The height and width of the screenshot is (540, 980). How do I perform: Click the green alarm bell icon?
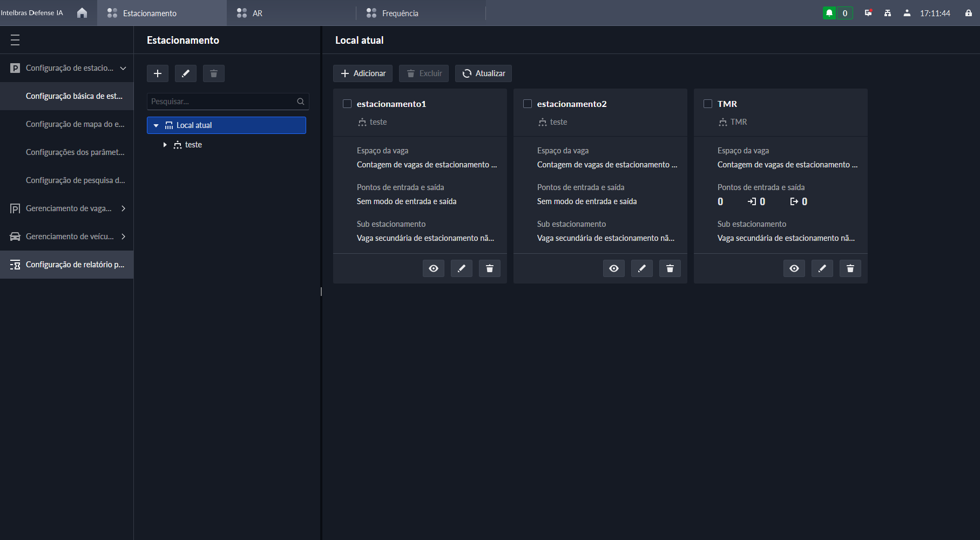pos(829,13)
